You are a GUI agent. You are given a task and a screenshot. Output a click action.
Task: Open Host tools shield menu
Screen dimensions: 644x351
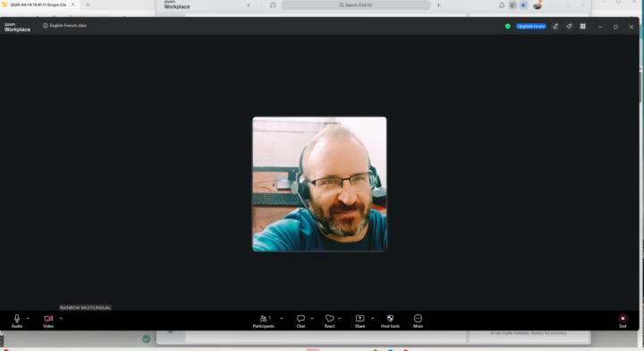pyautogui.click(x=390, y=321)
